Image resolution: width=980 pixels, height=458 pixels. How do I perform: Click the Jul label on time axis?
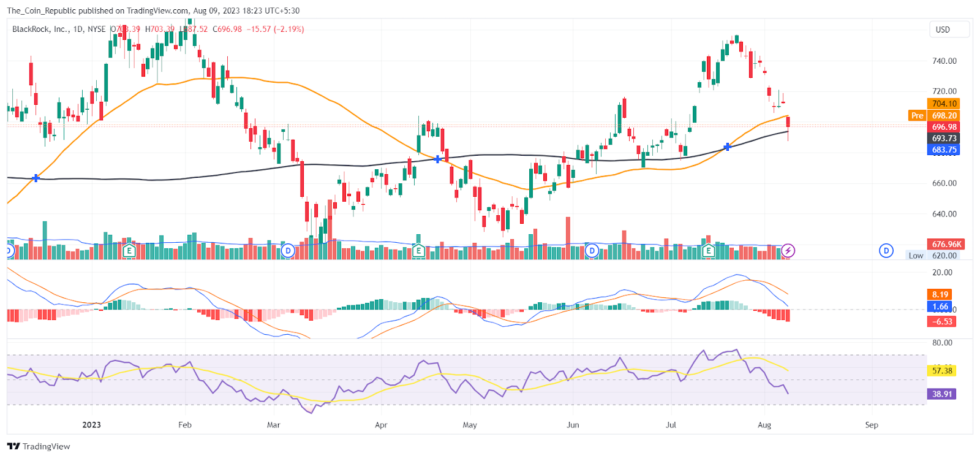click(x=671, y=425)
